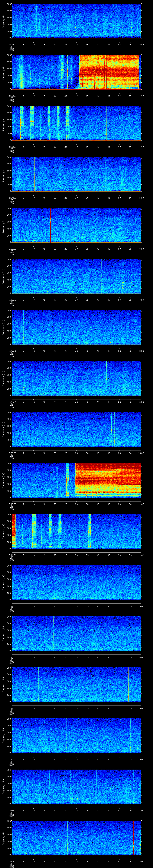Click the "15:02:00" start time label
This screenshot has width=153, height=868.
[x=12, y=96]
